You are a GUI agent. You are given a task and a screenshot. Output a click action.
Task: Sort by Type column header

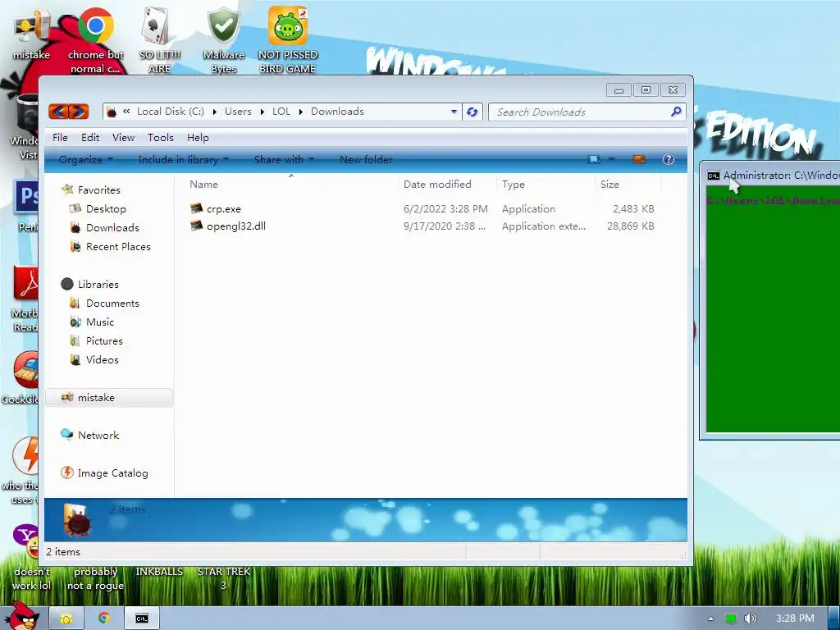(x=546, y=184)
